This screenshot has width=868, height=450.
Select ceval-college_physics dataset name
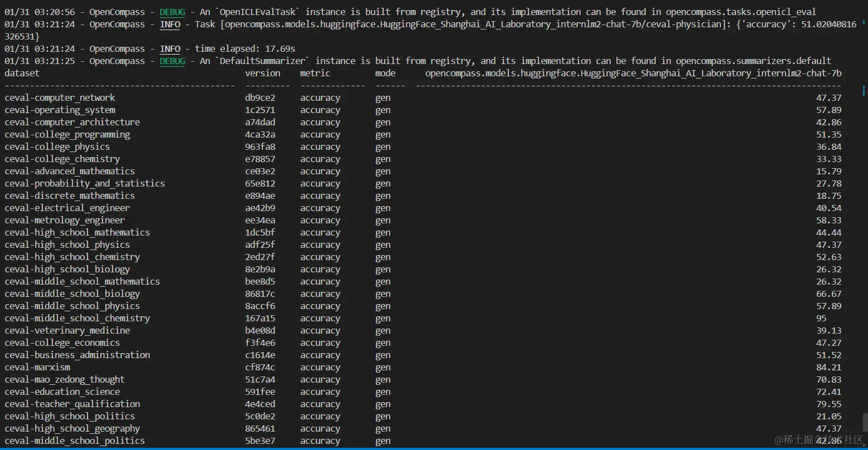tap(57, 146)
